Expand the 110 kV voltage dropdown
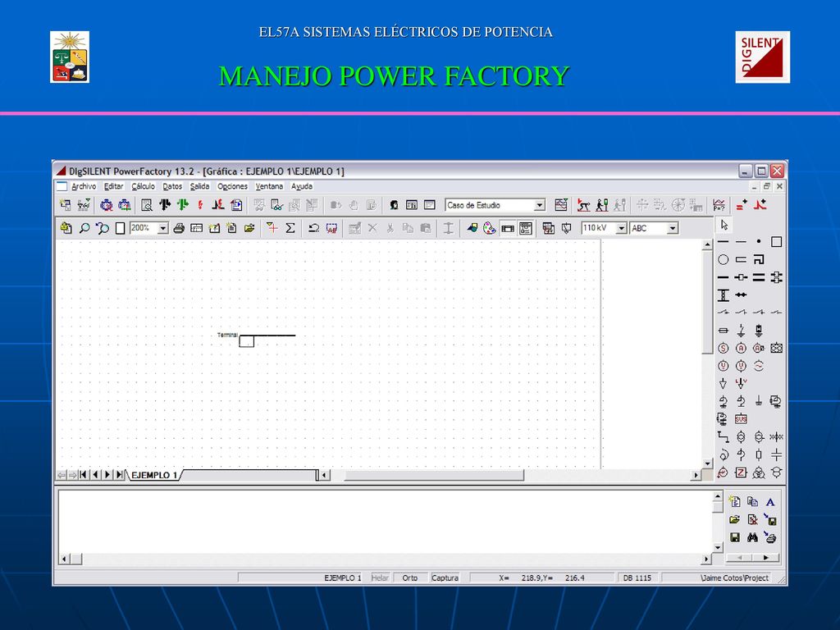Screen dimensions: 840x630 (x=621, y=228)
